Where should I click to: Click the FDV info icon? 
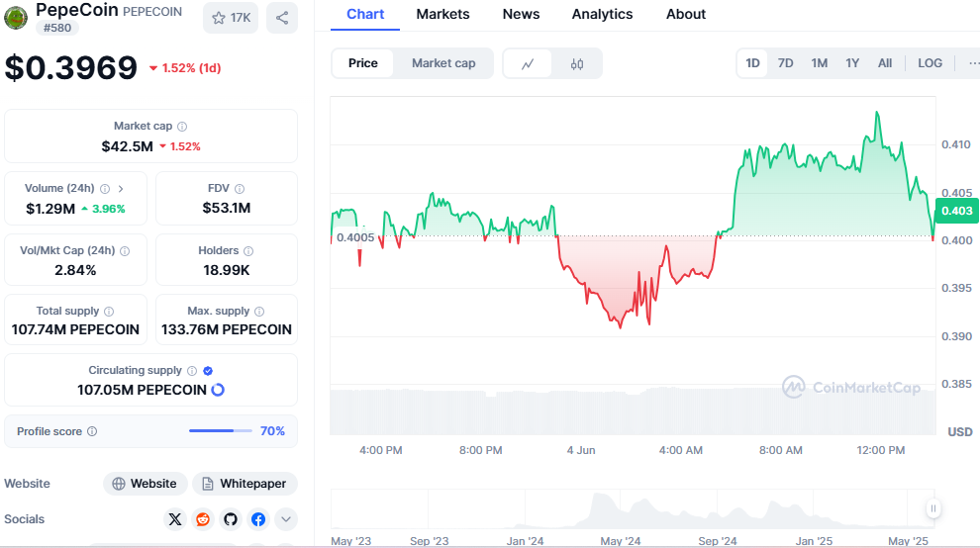point(240,189)
